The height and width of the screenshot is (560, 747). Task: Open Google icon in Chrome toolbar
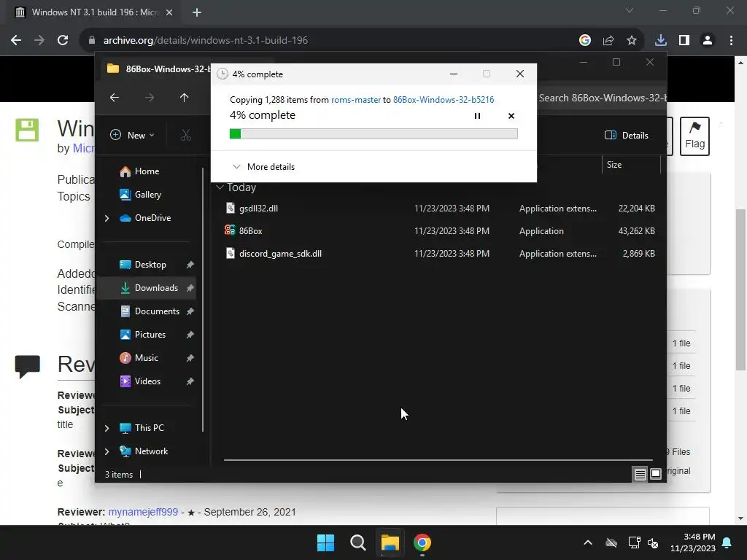[585, 41]
